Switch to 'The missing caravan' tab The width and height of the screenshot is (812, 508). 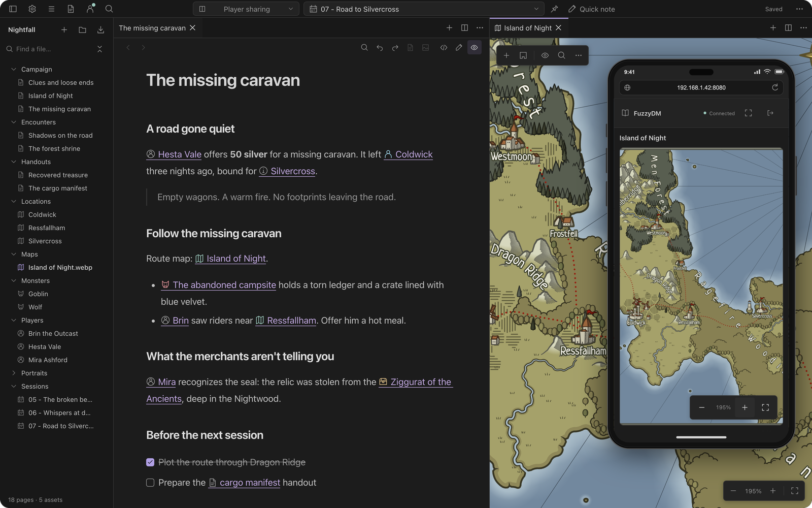click(x=152, y=28)
